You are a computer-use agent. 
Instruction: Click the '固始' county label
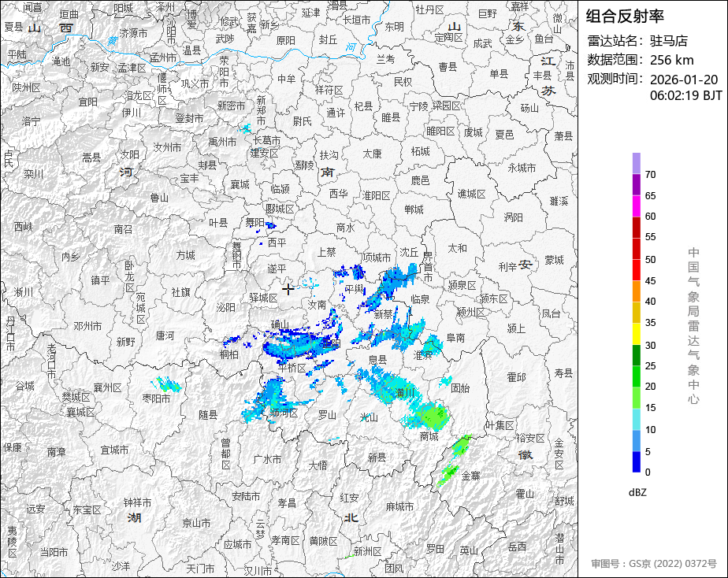pos(460,387)
